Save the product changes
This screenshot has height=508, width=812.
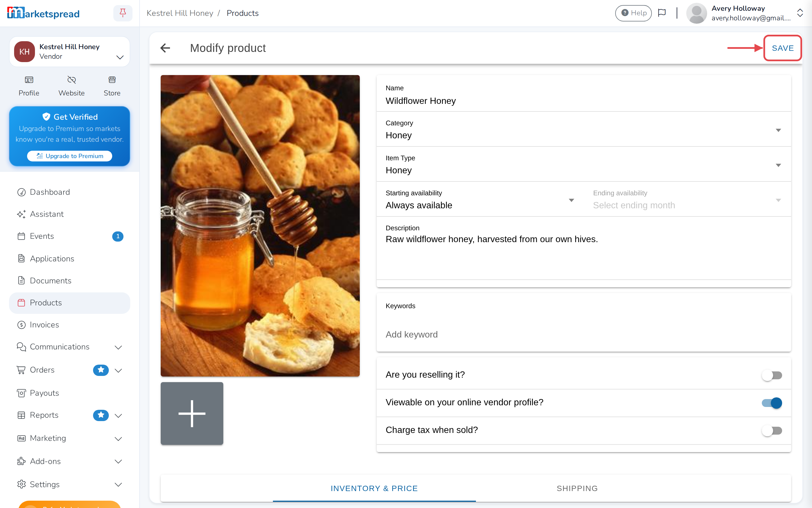[782, 48]
